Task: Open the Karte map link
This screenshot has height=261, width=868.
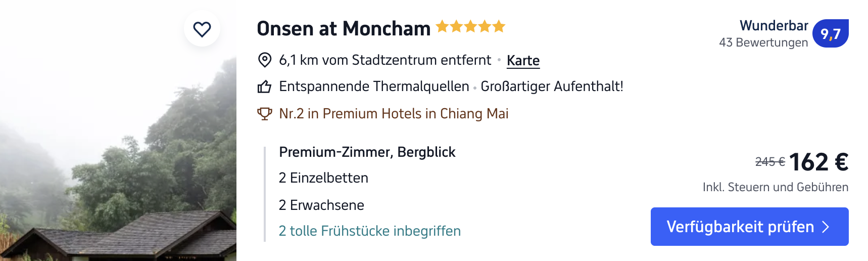Action: (x=523, y=61)
